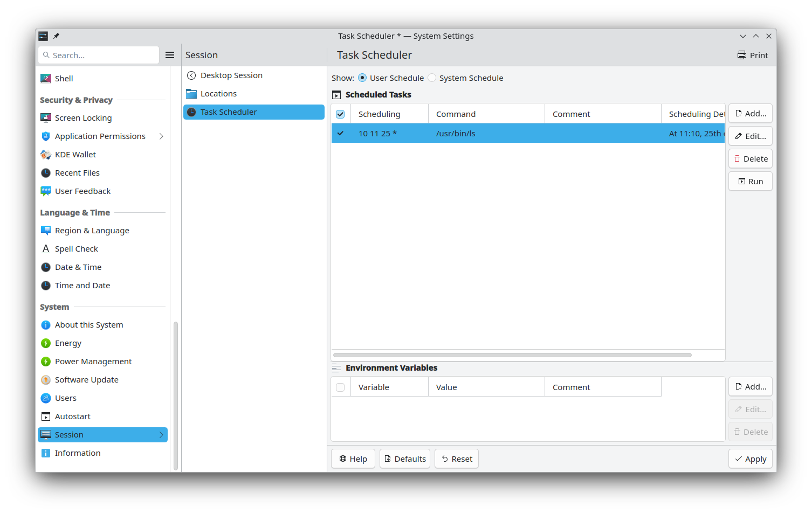Click the System Settings app icon in title bar

click(x=43, y=36)
